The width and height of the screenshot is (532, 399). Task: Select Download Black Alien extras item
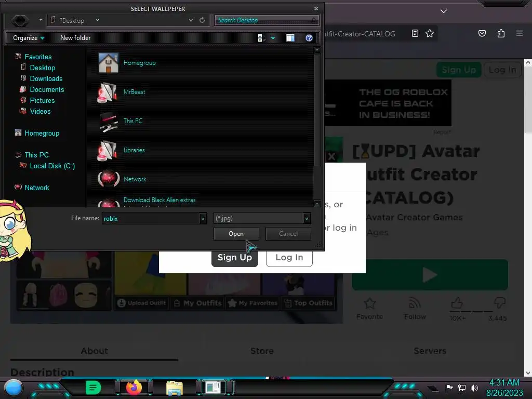(x=159, y=200)
